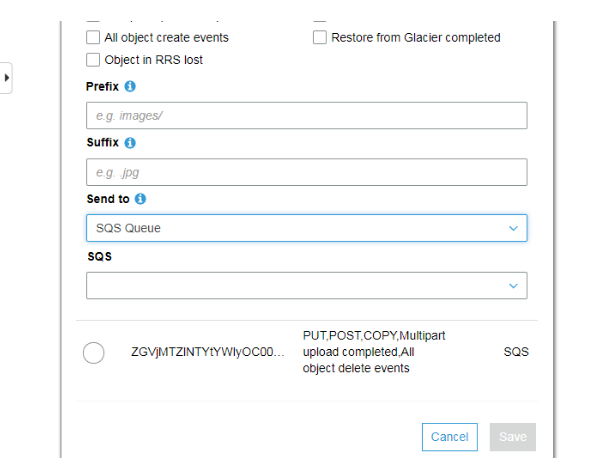Cancel the event notification dialog
This screenshot has width=607, height=458.
click(x=449, y=436)
